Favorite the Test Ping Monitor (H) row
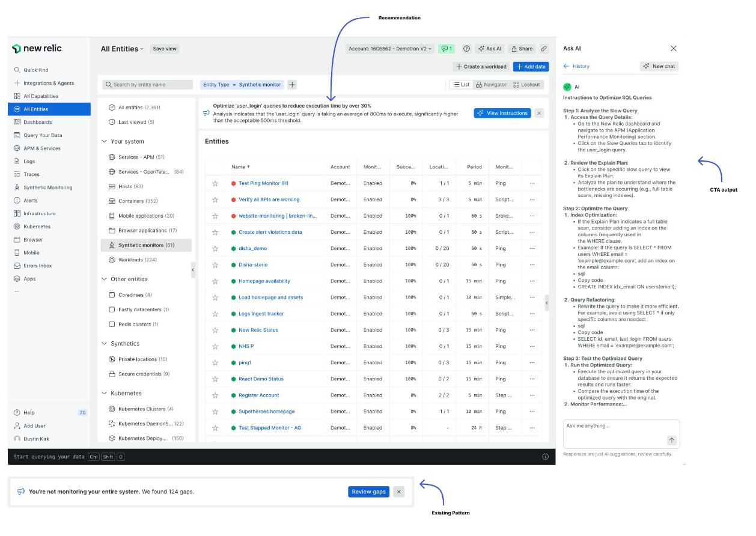 pos(215,183)
